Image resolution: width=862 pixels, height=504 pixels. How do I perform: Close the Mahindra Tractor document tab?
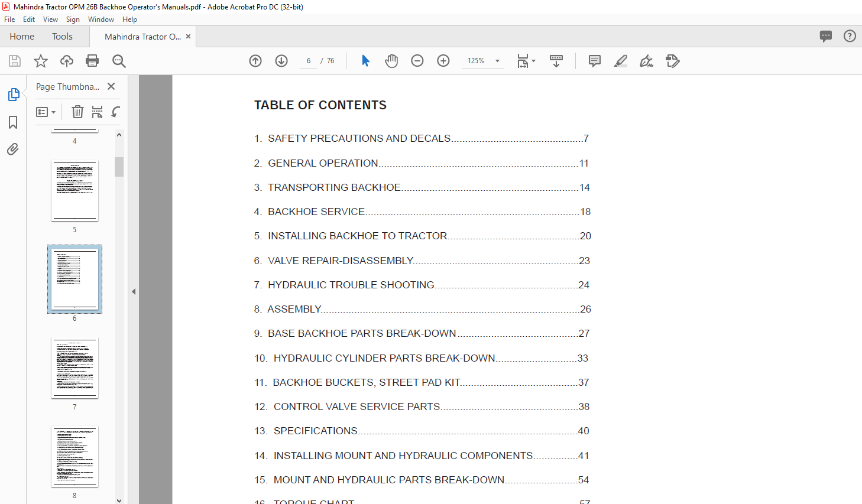point(189,37)
